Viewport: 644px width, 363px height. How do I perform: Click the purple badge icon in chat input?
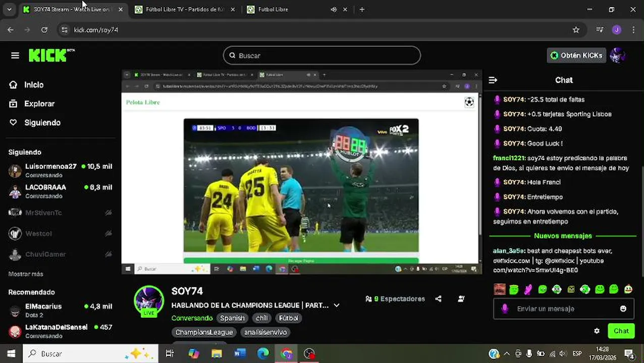coord(505,309)
